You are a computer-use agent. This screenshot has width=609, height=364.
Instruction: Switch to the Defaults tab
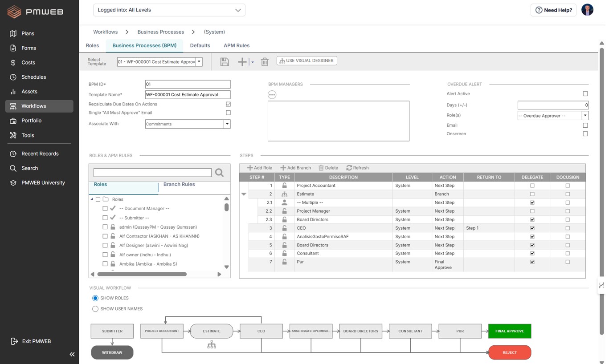200,45
